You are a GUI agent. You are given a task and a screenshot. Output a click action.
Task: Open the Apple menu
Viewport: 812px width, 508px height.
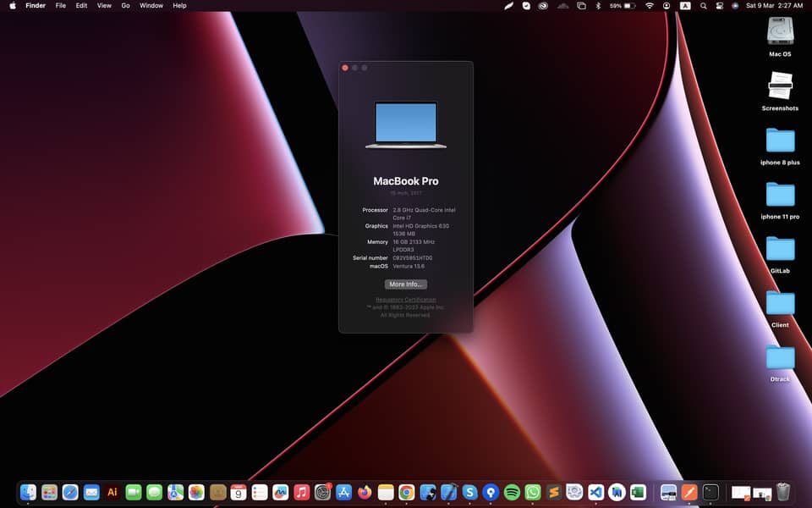(x=13, y=5)
